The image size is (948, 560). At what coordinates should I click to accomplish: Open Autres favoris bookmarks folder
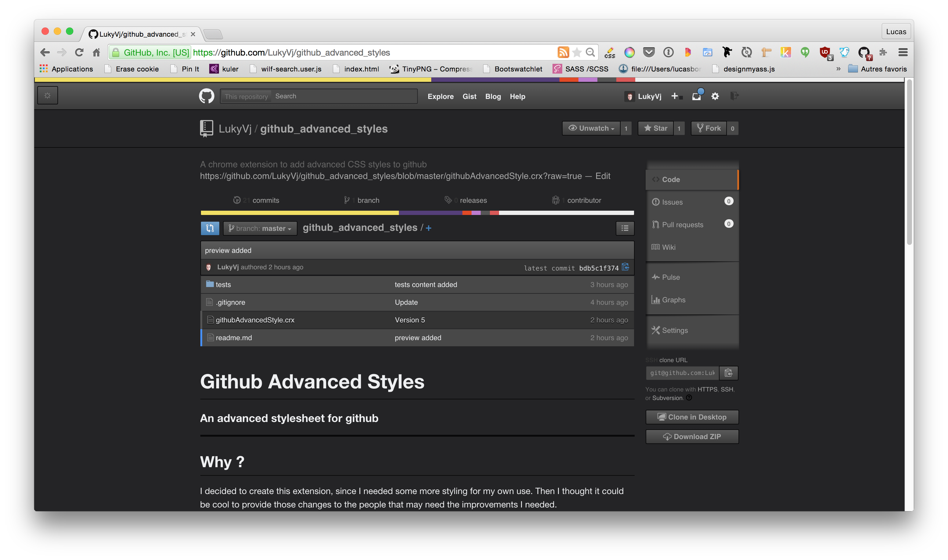877,69
